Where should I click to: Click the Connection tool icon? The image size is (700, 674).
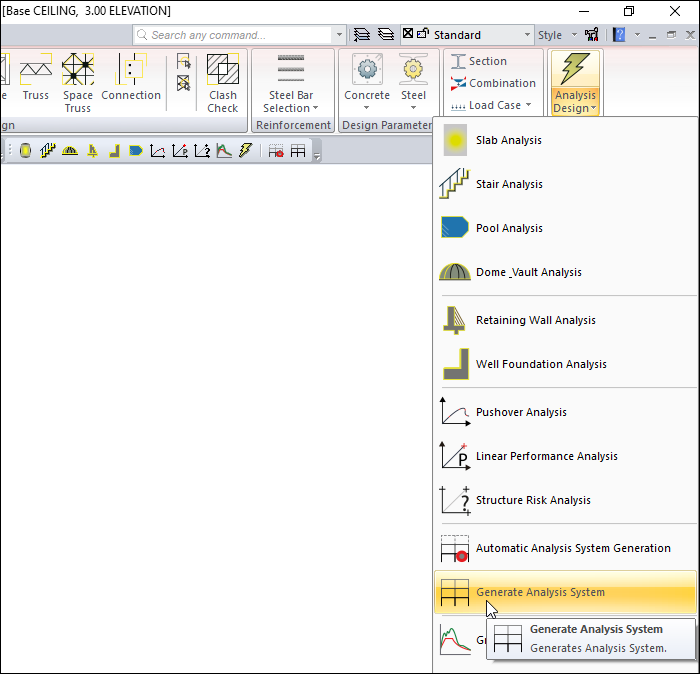(x=131, y=81)
